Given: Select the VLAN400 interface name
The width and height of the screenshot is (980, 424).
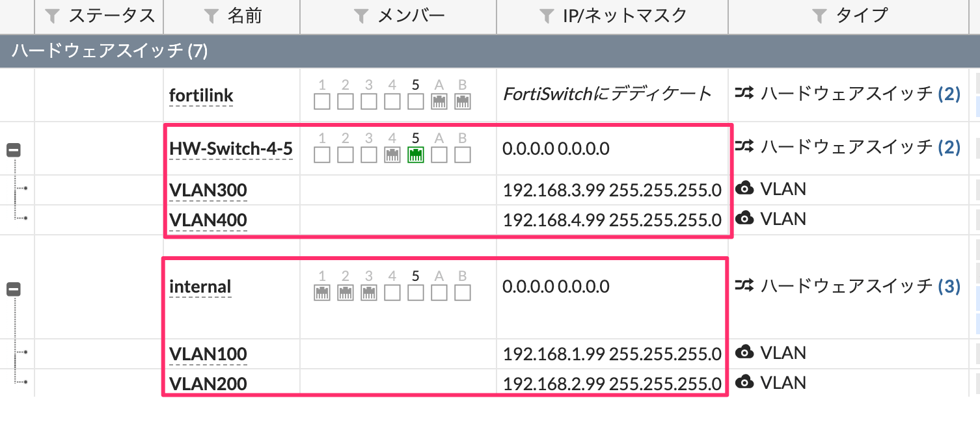Looking at the screenshot, I should 208,220.
